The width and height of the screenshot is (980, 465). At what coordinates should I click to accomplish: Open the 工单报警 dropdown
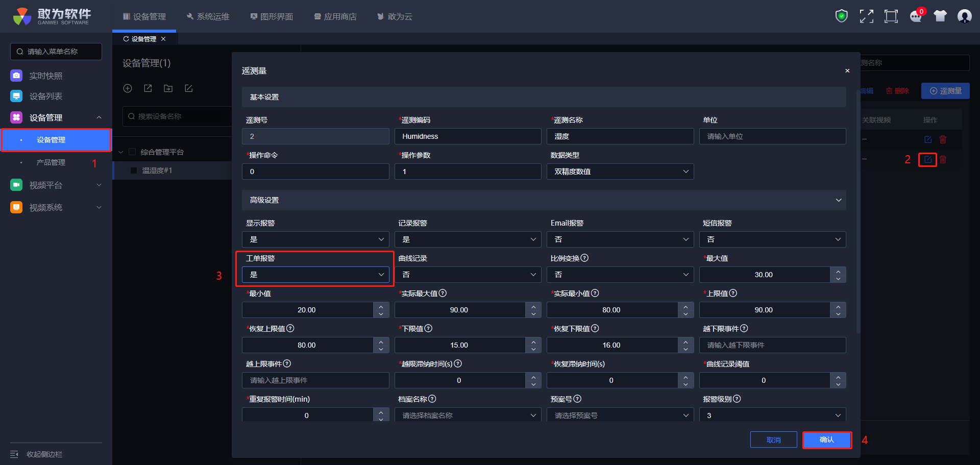(x=315, y=275)
